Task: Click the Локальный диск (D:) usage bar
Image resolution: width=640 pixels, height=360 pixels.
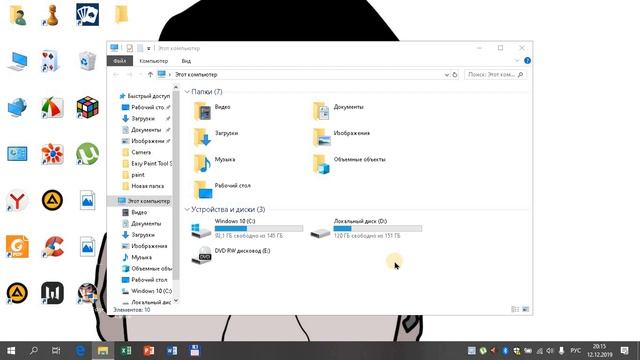Action: coord(378,229)
